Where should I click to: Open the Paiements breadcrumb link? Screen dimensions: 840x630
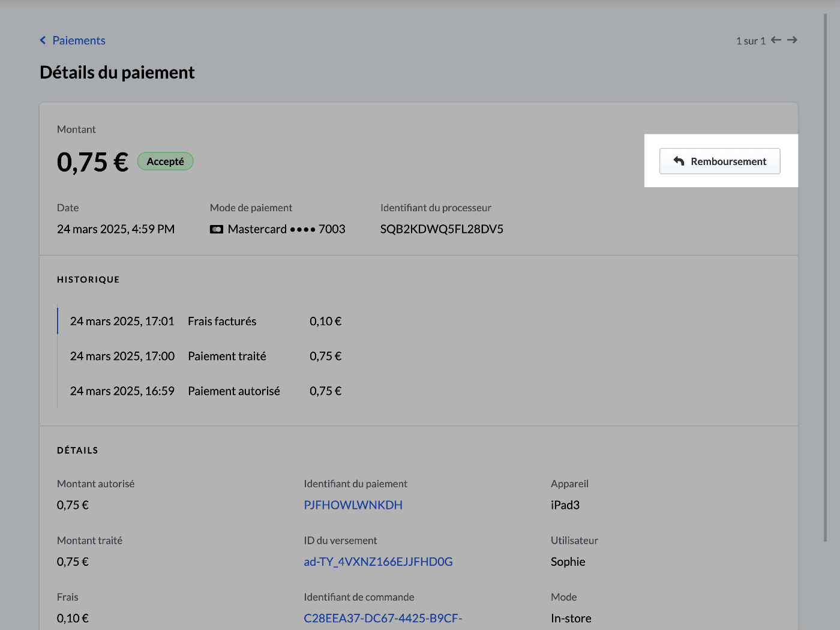click(x=79, y=40)
